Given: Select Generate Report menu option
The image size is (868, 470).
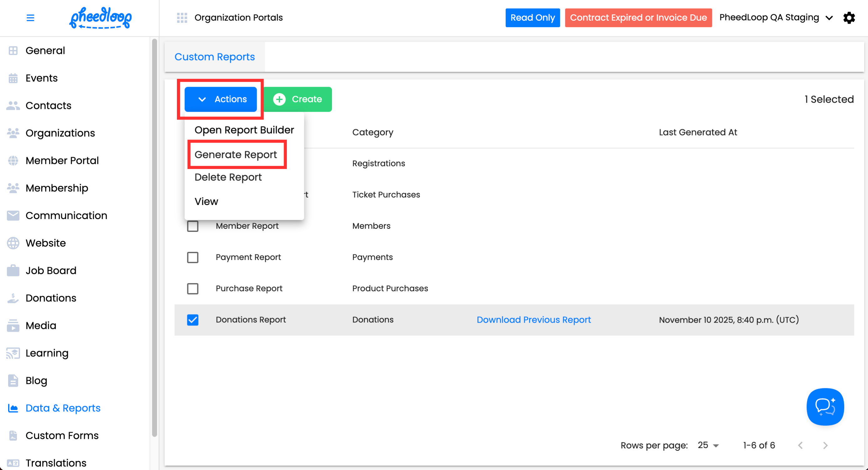Looking at the screenshot, I should [235, 155].
